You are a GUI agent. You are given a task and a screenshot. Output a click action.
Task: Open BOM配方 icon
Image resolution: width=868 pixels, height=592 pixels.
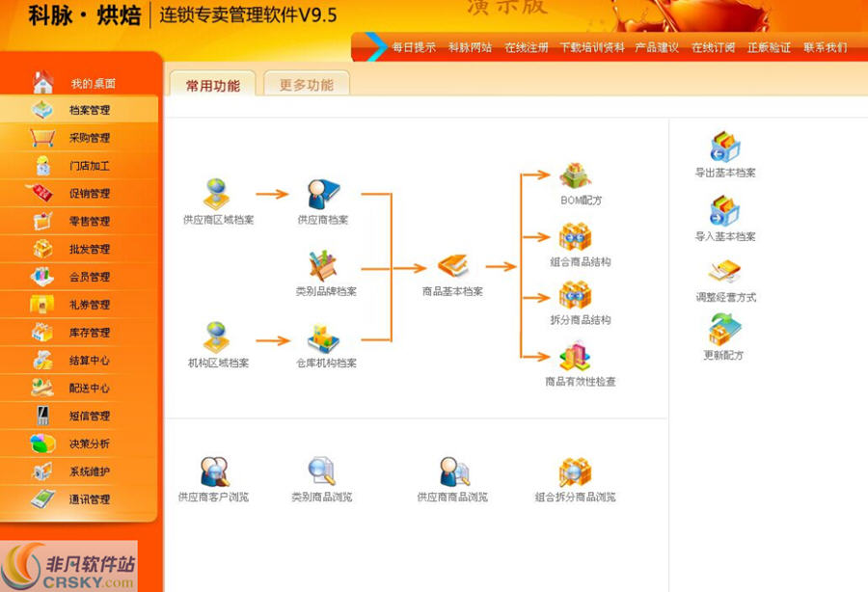(x=576, y=175)
